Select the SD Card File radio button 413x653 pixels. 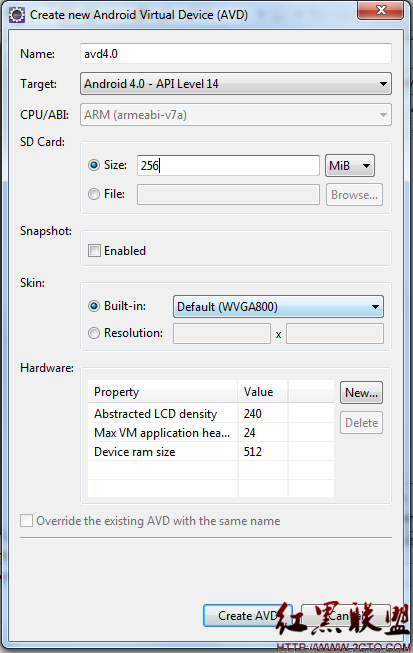coord(94,194)
